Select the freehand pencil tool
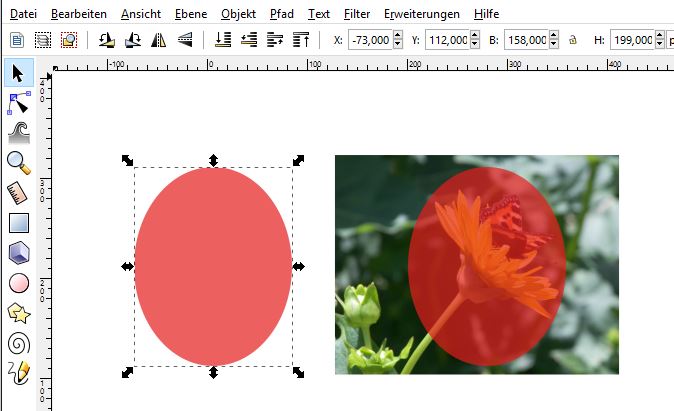674x411 pixels. click(19, 373)
